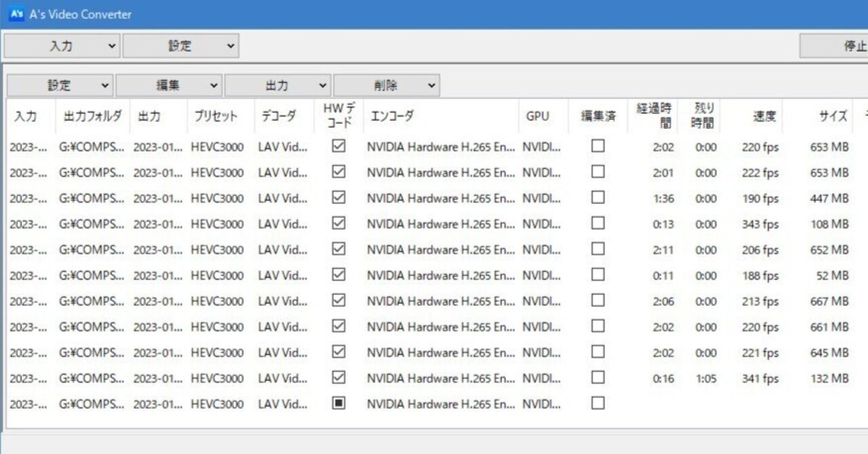Check 編集済 box in the 190 fps row
The height and width of the screenshot is (454, 868).
(x=597, y=197)
